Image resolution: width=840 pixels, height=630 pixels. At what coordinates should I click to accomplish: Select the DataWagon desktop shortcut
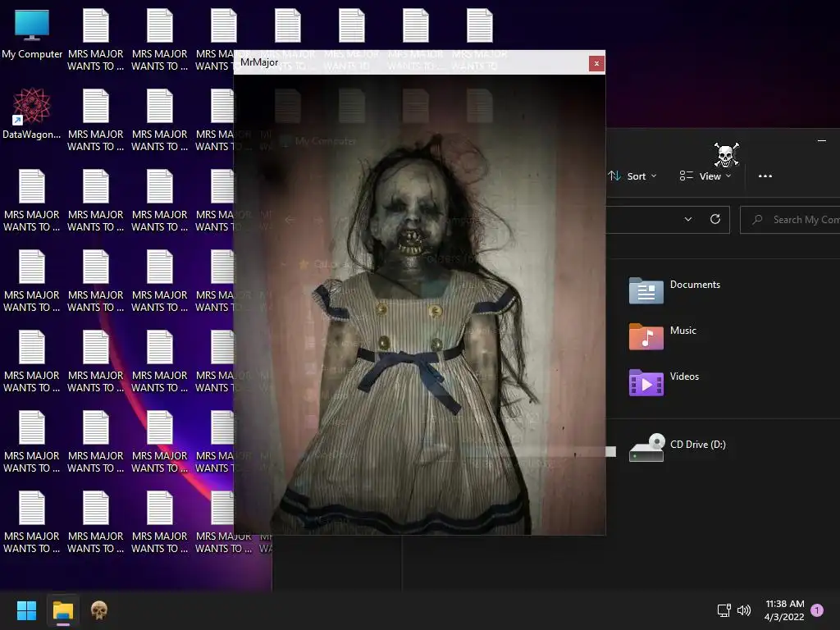pos(32,113)
